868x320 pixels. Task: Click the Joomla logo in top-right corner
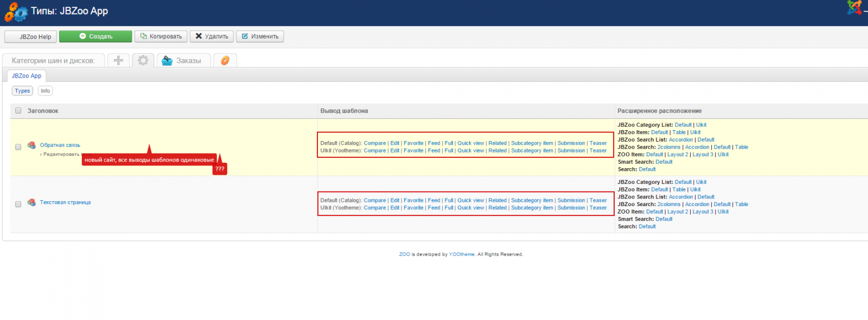click(854, 8)
